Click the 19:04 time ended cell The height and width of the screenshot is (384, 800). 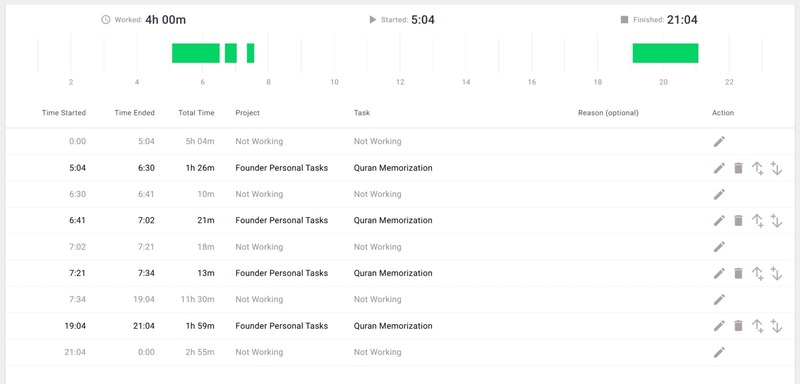pyautogui.click(x=144, y=299)
